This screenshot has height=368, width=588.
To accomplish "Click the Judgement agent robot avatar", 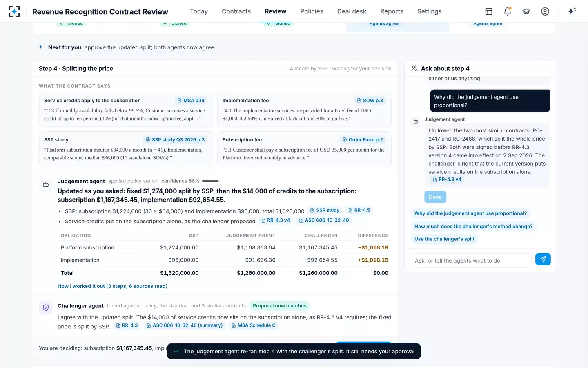I will point(46,185).
